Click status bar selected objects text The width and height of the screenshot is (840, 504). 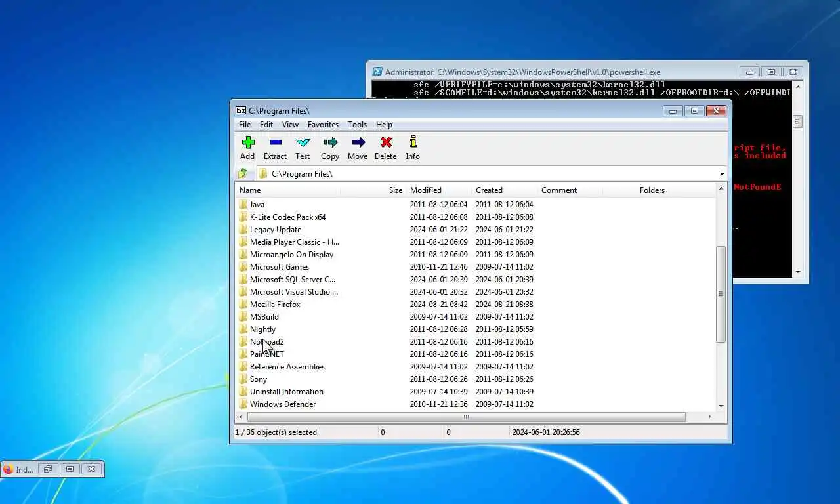[x=276, y=432]
